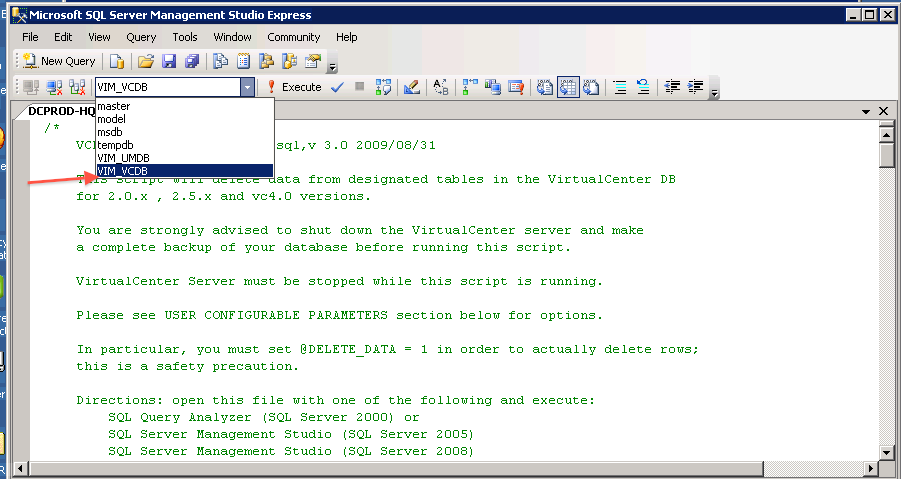Click vertical scrollbar up arrow
This screenshot has height=479, width=901.
886,134
